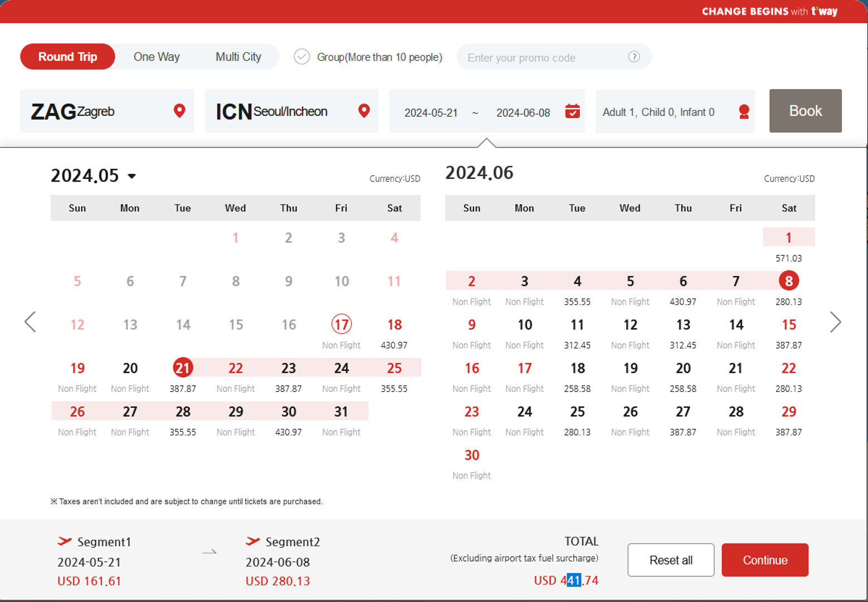Click the promo code help question mark

(634, 57)
